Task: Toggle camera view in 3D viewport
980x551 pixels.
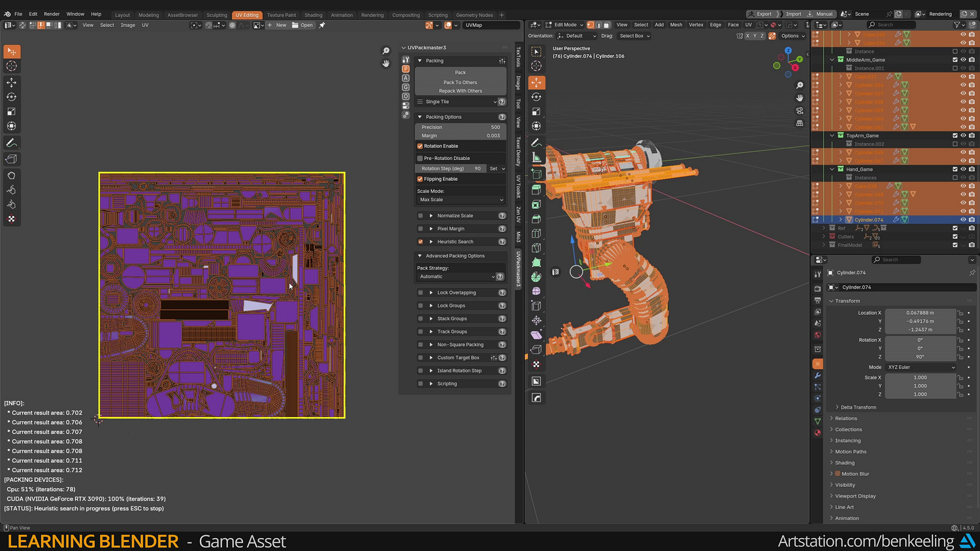Action: pos(800,110)
